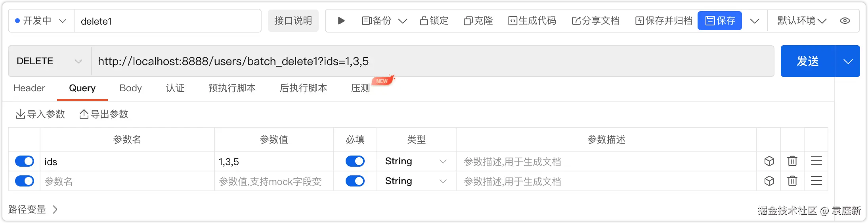Click the clone (克隆) icon
The width and height of the screenshot is (868, 223).
tap(468, 21)
